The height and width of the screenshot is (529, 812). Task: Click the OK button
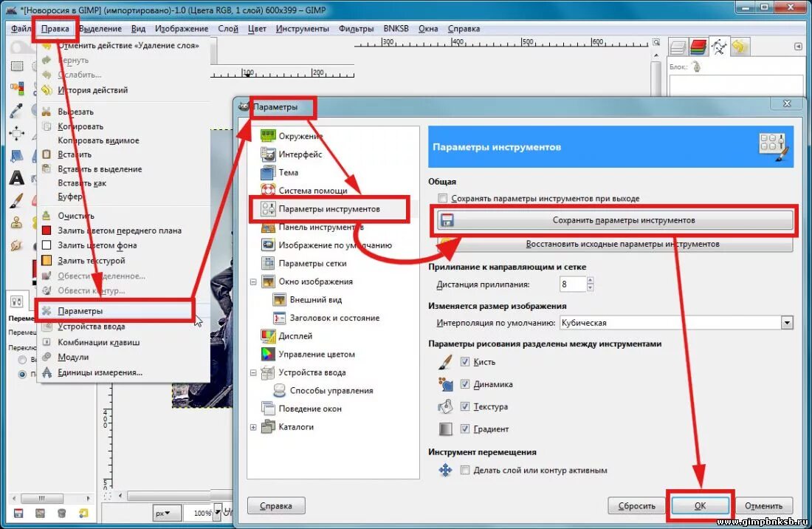click(x=700, y=505)
